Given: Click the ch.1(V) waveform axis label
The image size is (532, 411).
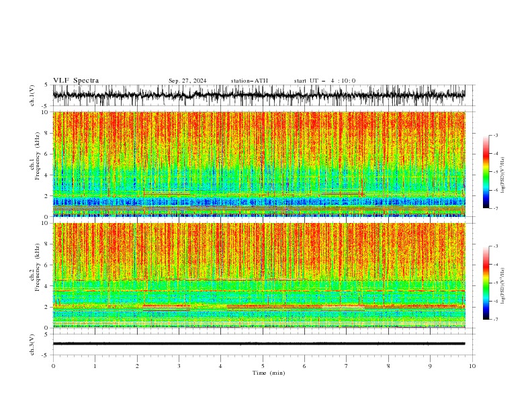Looking at the screenshot, I should point(32,95).
